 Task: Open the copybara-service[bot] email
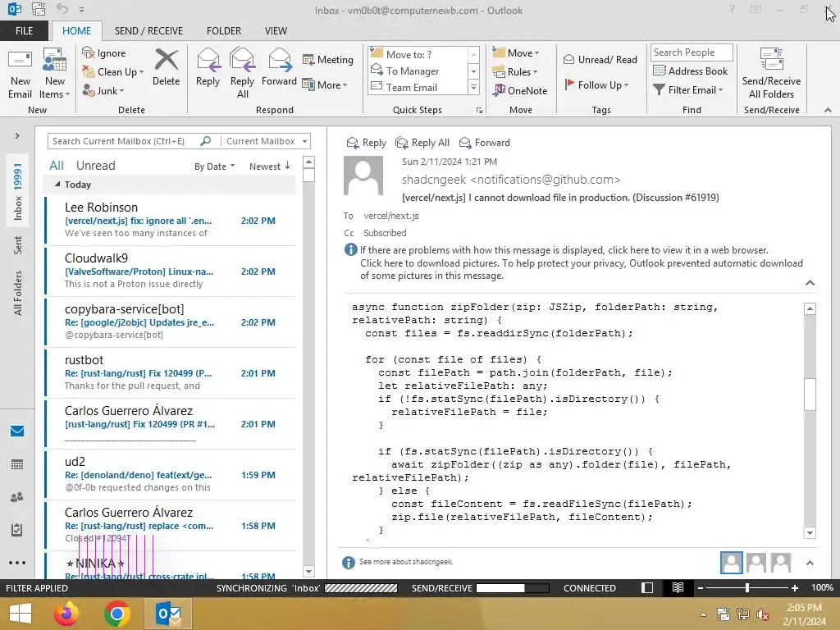pos(171,322)
